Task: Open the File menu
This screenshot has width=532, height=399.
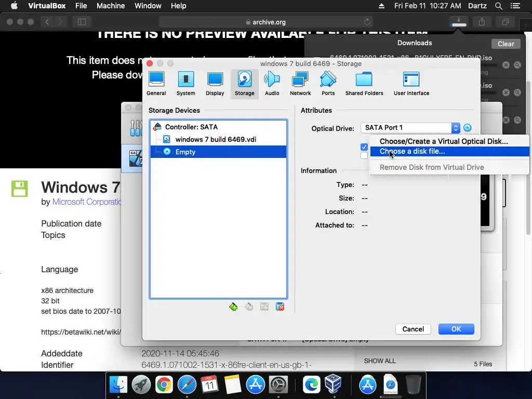Action: pyautogui.click(x=81, y=6)
